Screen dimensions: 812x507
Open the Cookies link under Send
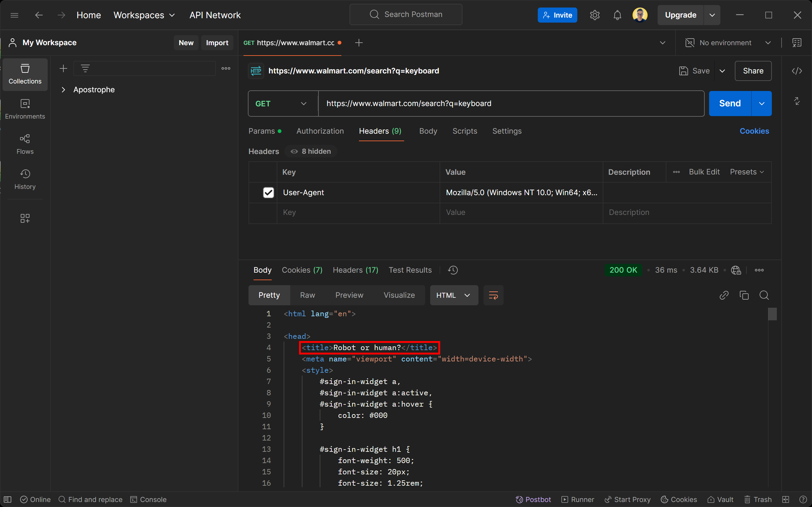pos(754,131)
